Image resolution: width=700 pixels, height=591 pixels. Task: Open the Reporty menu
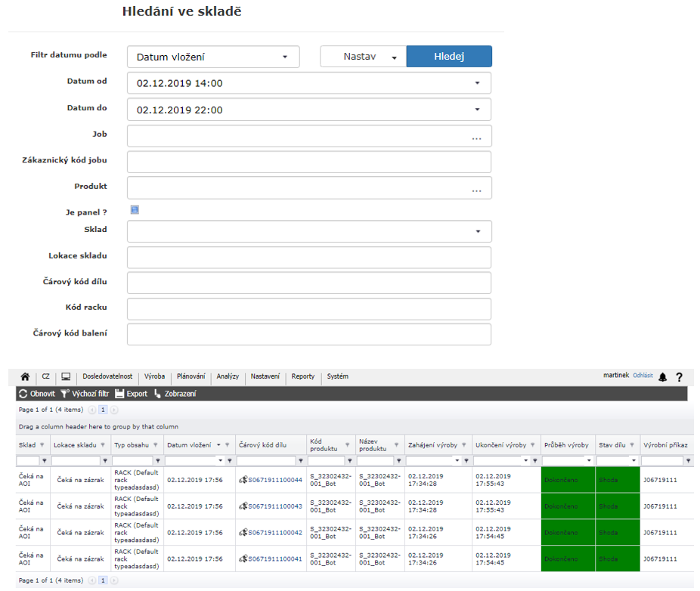coord(302,376)
